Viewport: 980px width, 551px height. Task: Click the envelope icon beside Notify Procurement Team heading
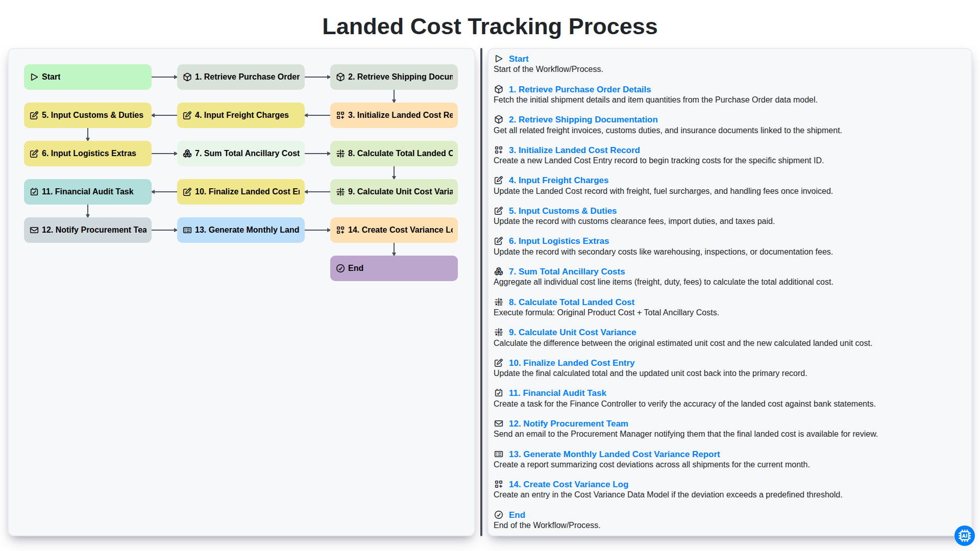(499, 423)
